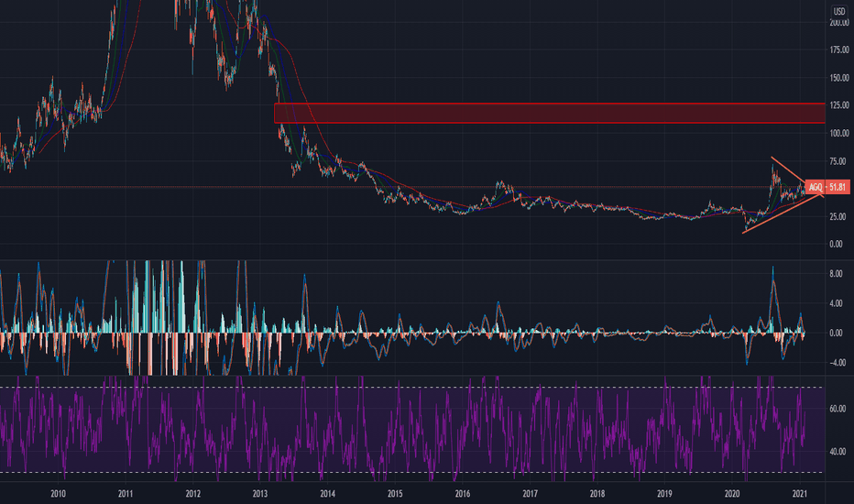Click the 0.00 label on the price axis
Viewport: 854px width, 504px height.
tap(836, 244)
